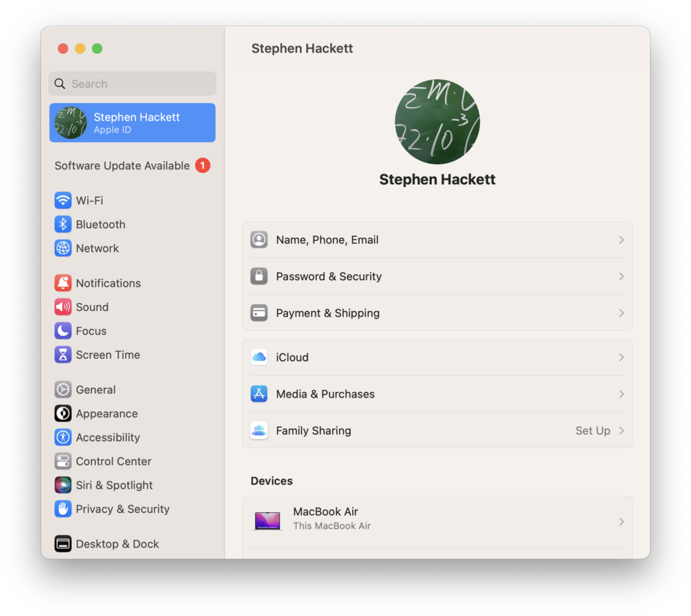Click the Sound speaker icon
The height and width of the screenshot is (616, 691).
63,306
